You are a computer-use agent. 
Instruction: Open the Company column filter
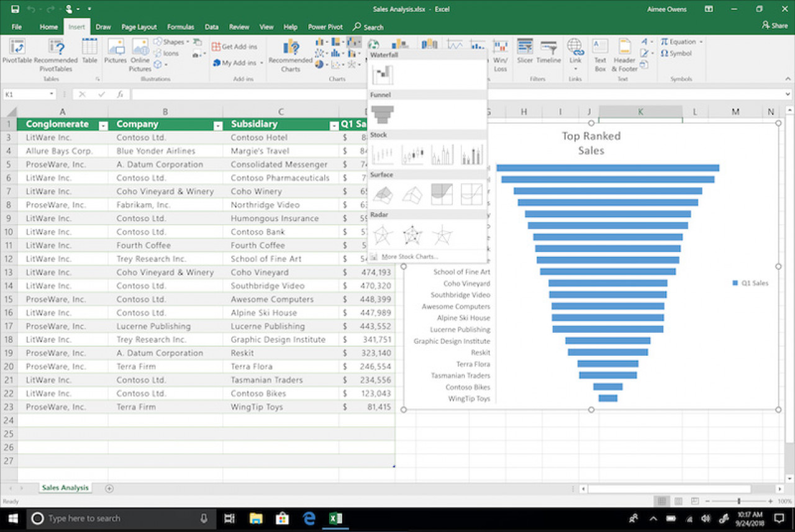pos(217,125)
